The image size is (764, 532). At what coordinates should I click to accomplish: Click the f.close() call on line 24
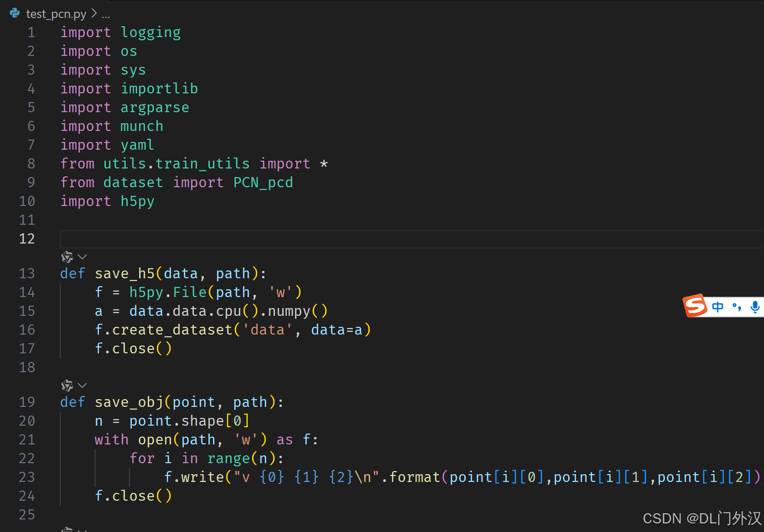pyautogui.click(x=133, y=496)
